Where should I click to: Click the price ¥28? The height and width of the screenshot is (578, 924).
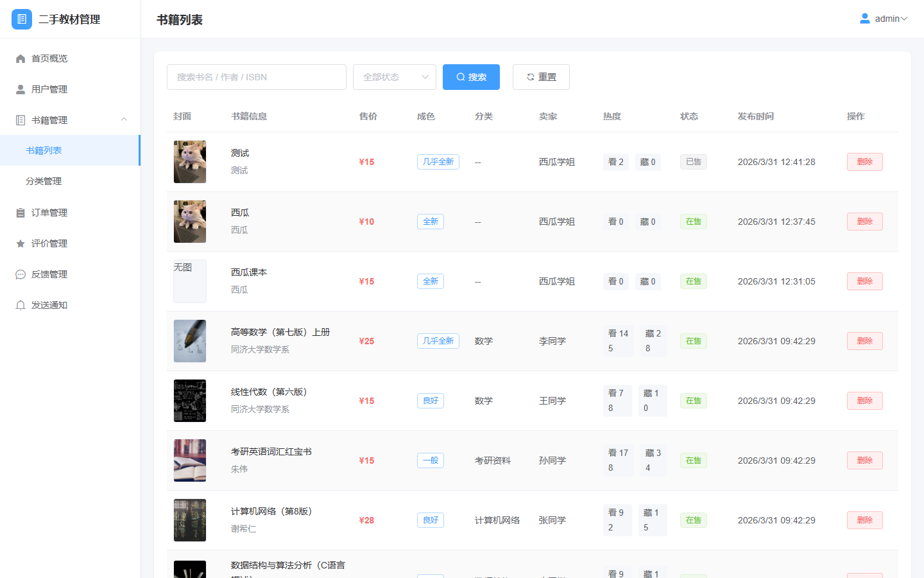pyautogui.click(x=366, y=520)
